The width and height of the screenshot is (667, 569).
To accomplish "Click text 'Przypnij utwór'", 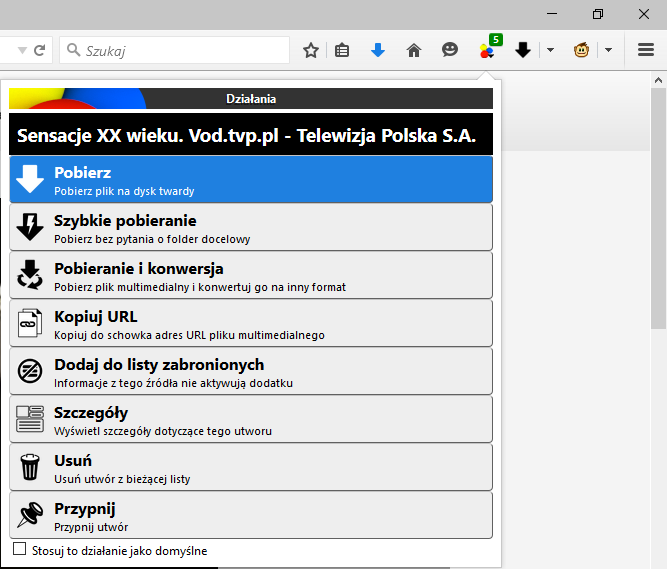I will pyautogui.click(x=91, y=527).
